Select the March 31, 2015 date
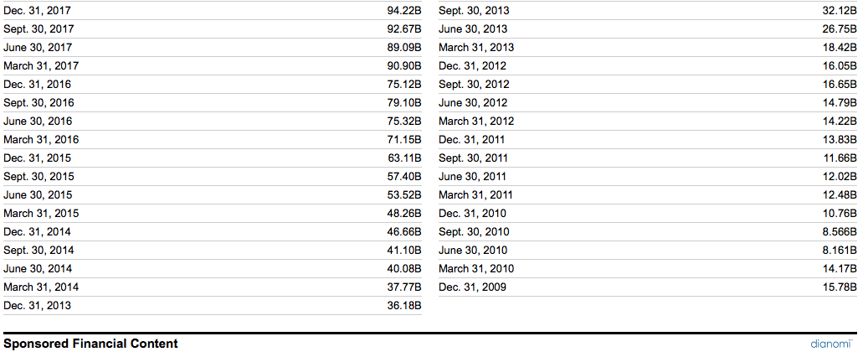 coord(41,214)
